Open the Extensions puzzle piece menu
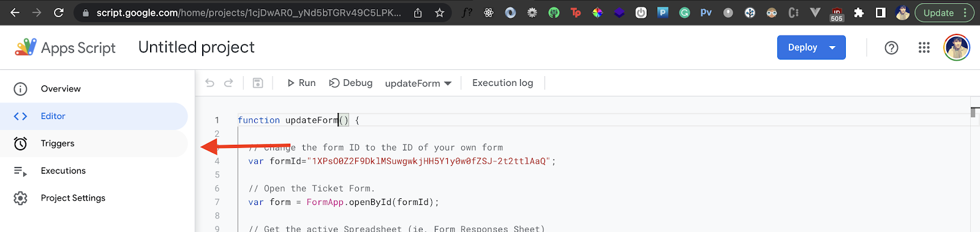The height and width of the screenshot is (232, 980). point(859,12)
